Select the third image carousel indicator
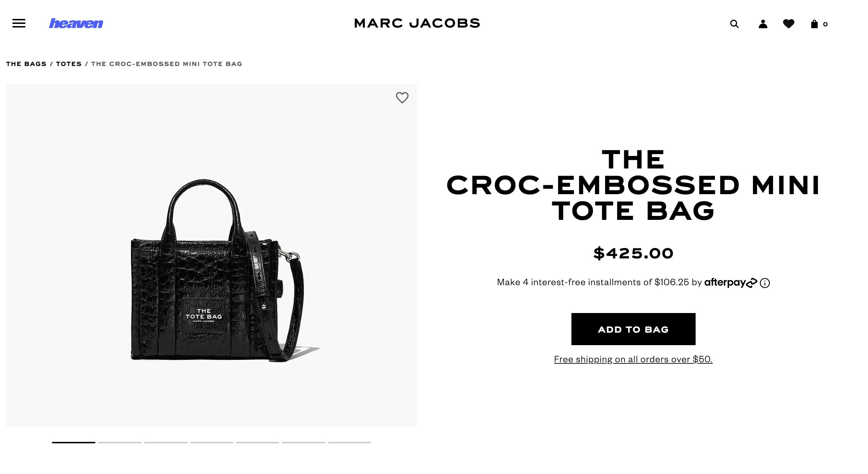The width and height of the screenshot is (868, 474). click(166, 443)
